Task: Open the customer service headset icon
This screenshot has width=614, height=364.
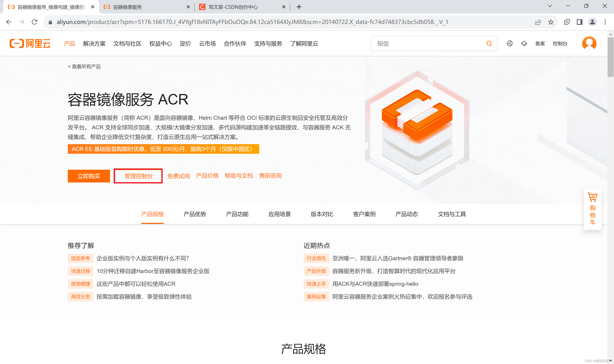Action: pyautogui.click(x=524, y=44)
